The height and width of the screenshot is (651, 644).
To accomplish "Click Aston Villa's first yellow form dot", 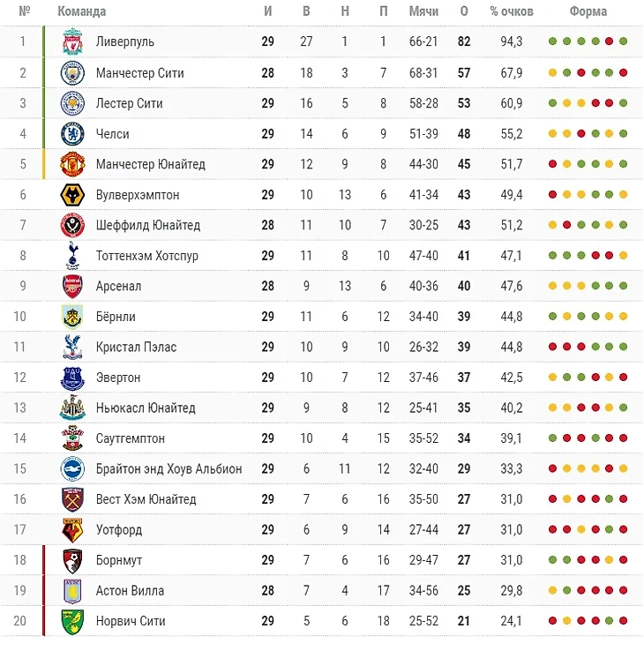I will click(552, 590).
